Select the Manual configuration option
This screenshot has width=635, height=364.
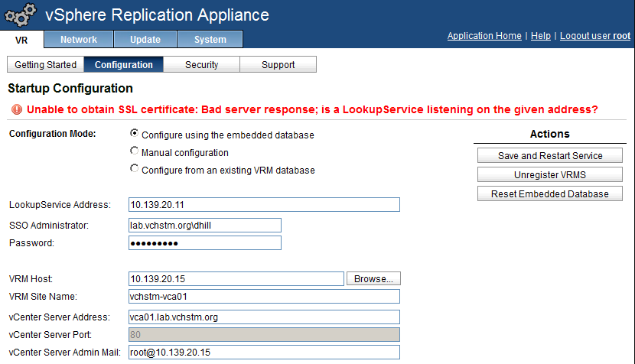[134, 151]
